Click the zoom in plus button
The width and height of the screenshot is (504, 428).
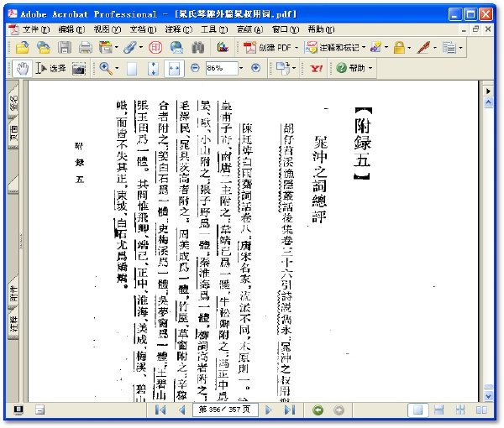pos(255,68)
